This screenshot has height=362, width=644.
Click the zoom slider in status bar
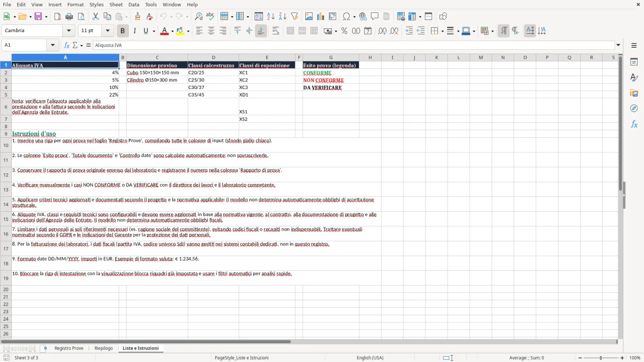(601, 358)
